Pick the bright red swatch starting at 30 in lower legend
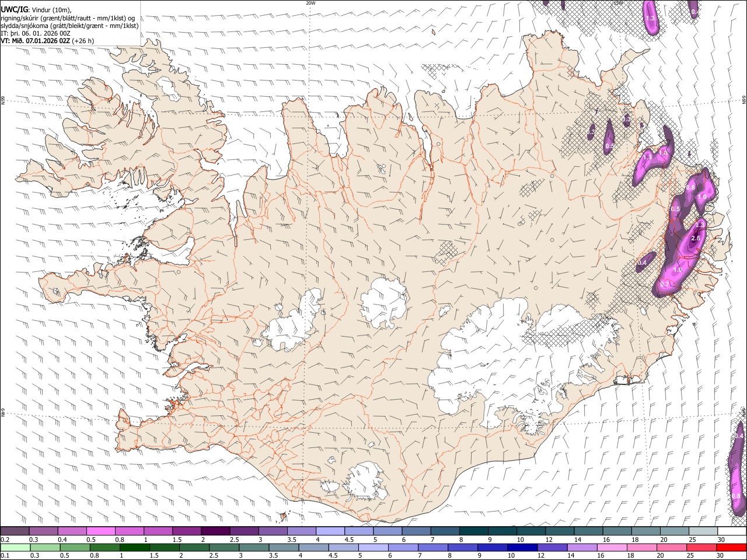 tap(731, 547)
